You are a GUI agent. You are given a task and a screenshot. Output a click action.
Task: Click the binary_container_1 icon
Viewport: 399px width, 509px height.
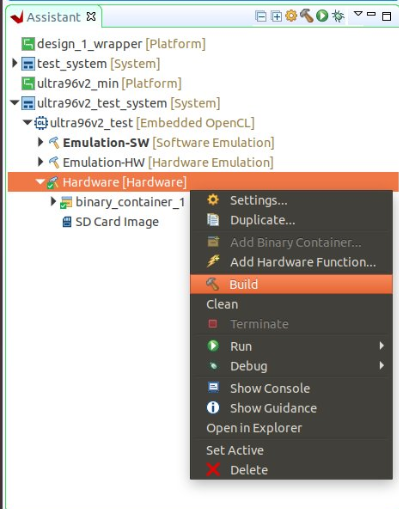pos(66,202)
